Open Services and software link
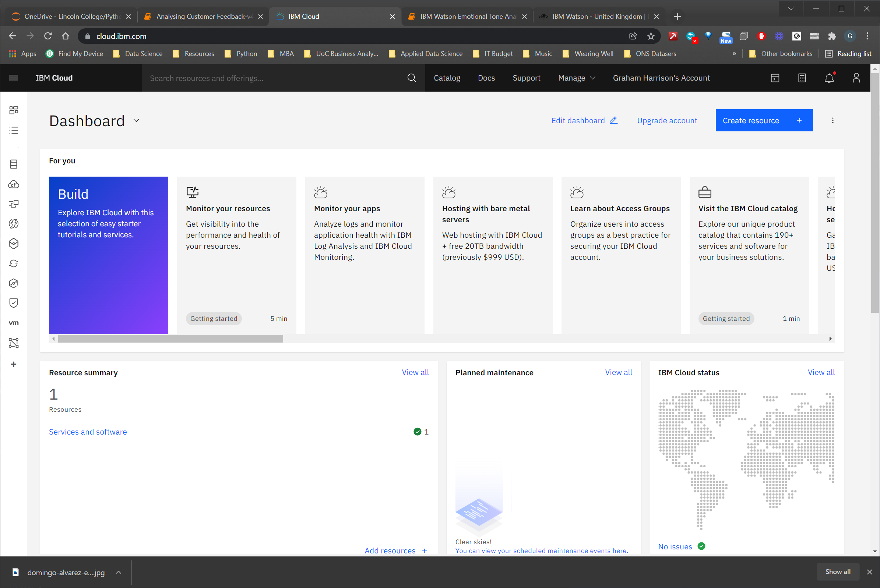880x588 pixels. (x=88, y=432)
